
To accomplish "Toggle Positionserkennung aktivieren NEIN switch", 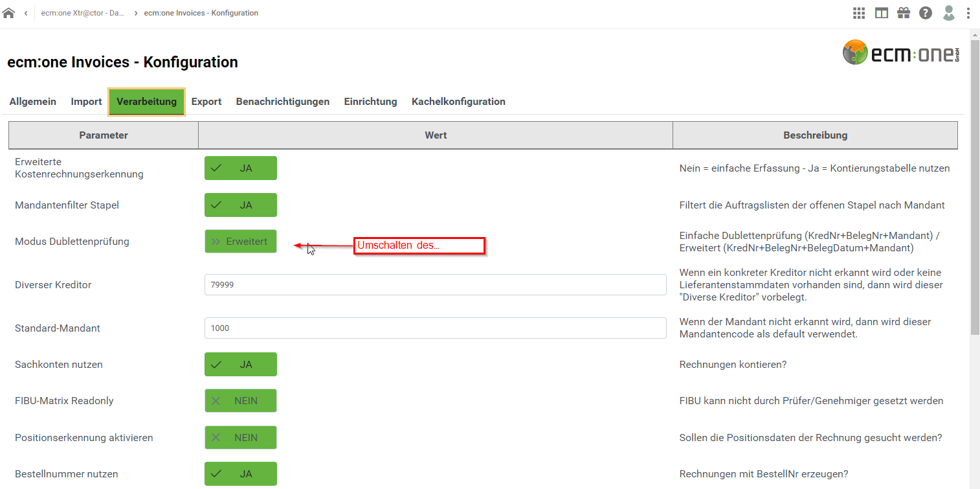I will (x=241, y=437).
